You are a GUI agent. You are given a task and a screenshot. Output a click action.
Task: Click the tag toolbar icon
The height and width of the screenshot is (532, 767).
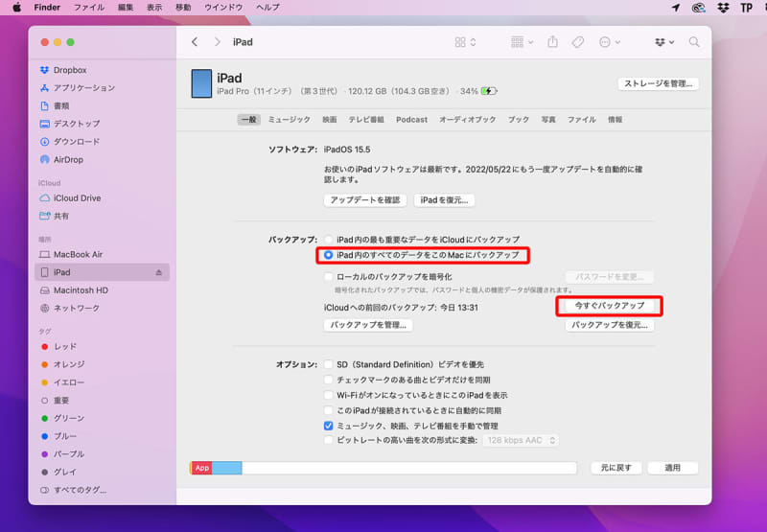tap(578, 42)
